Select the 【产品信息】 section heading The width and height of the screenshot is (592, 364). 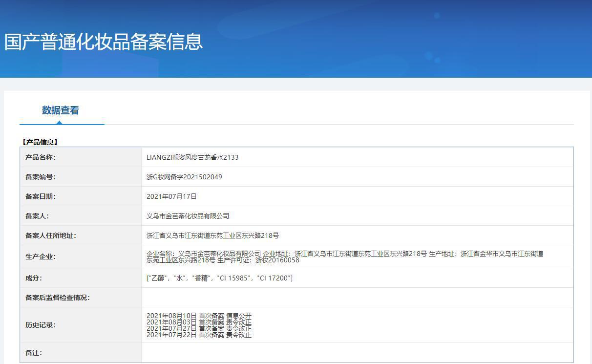pos(40,142)
